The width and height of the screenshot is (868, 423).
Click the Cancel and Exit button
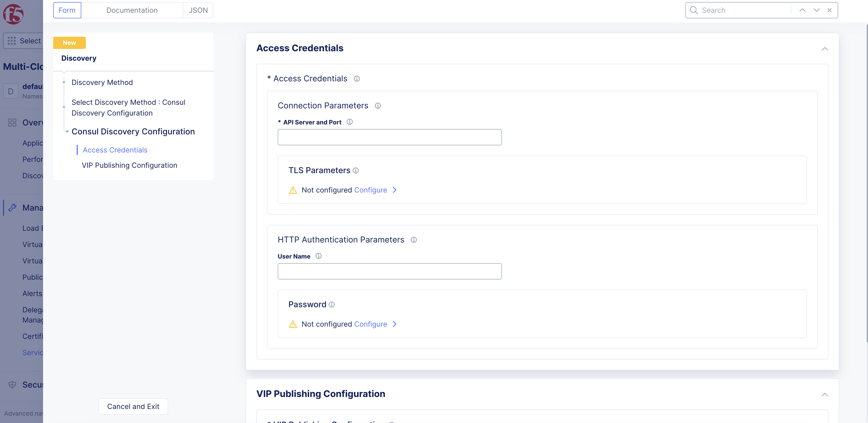pyautogui.click(x=133, y=406)
